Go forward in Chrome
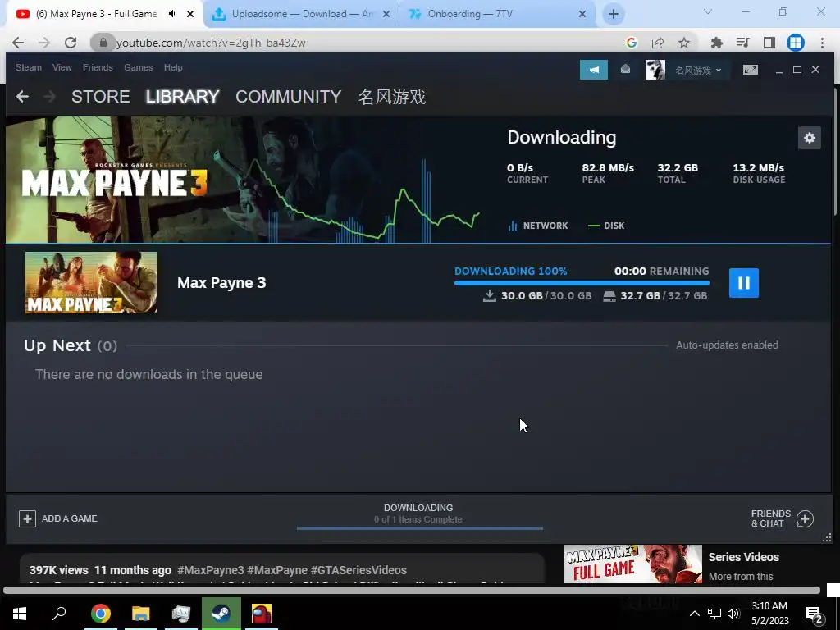 point(44,43)
